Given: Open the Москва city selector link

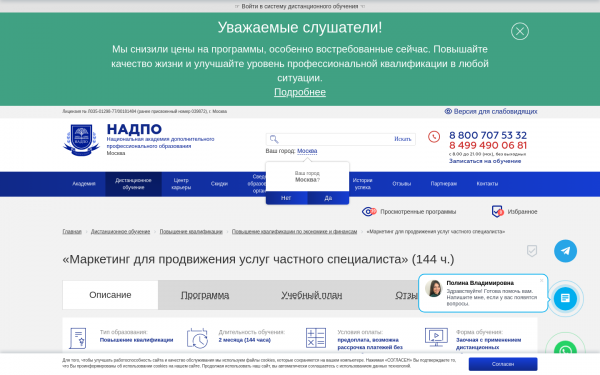Looking at the screenshot, I should [307, 151].
